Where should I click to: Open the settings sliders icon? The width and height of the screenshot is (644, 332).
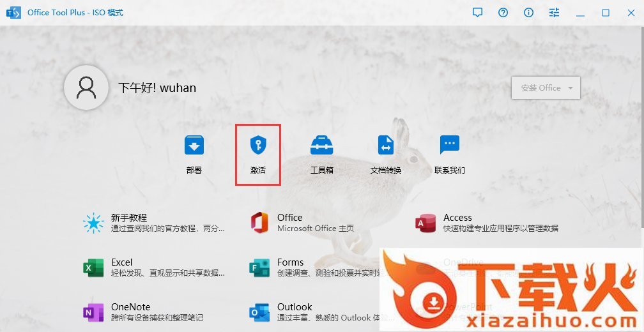pyautogui.click(x=554, y=13)
